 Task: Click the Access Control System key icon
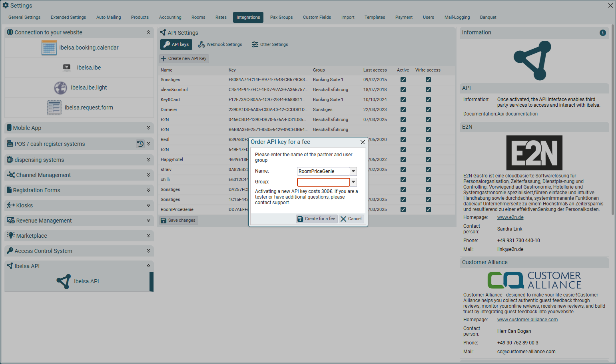point(10,251)
